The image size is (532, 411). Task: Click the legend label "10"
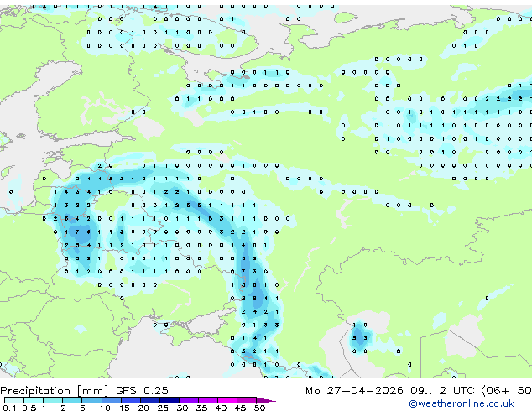click(105, 408)
